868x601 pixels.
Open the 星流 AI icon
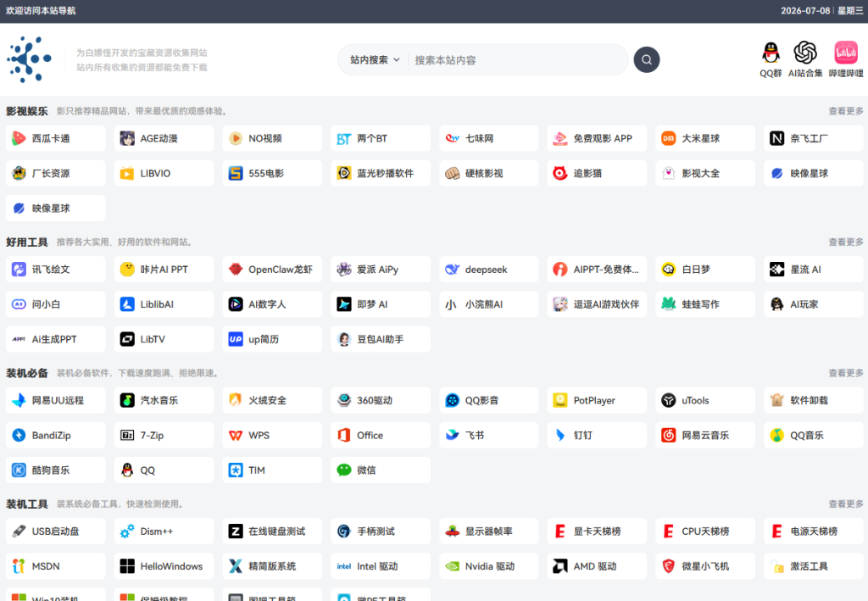click(x=777, y=270)
